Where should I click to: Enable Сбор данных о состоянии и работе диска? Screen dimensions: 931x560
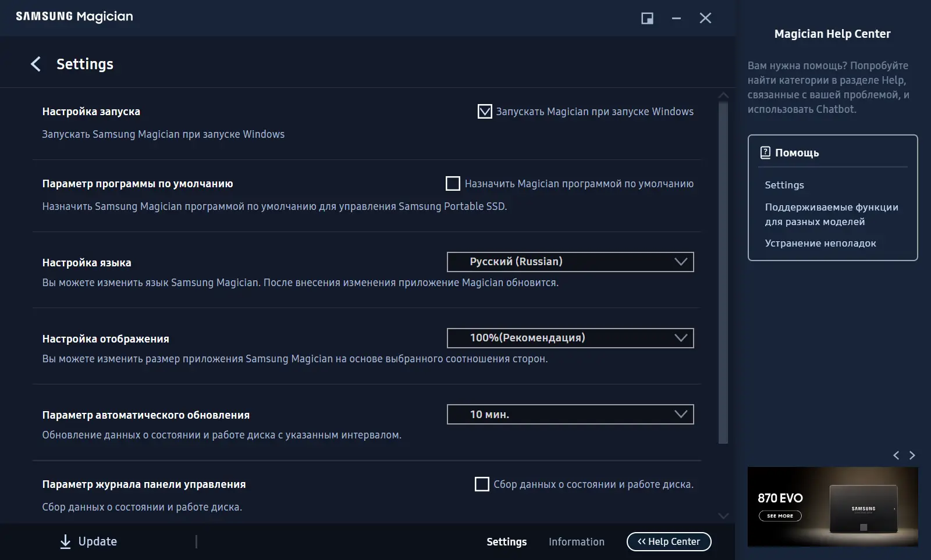coord(482,484)
